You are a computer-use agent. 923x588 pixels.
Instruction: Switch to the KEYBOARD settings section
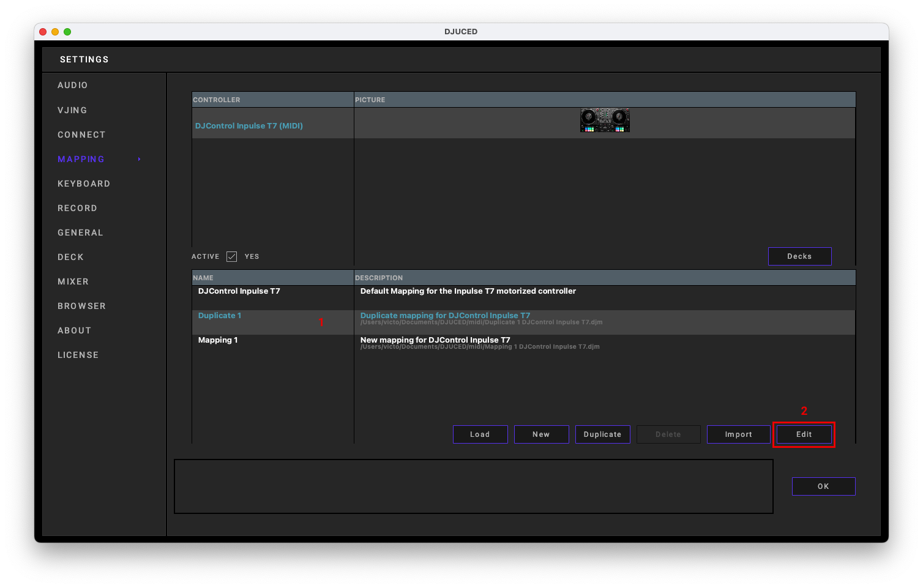[x=84, y=184]
